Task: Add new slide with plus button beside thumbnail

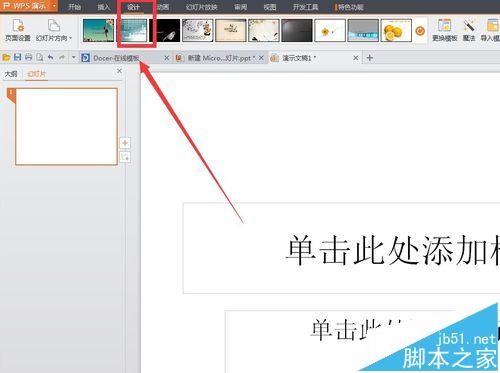Action: [x=125, y=143]
